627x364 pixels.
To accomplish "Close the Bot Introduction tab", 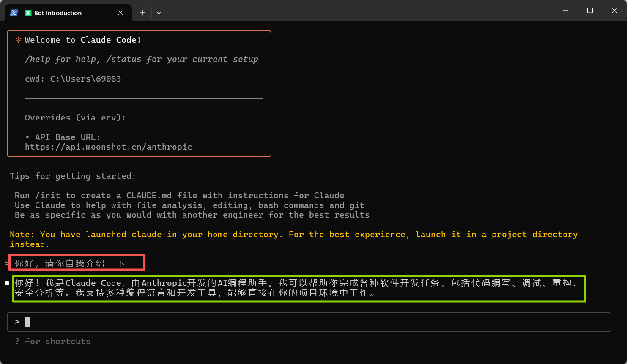I will pos(120,13).
